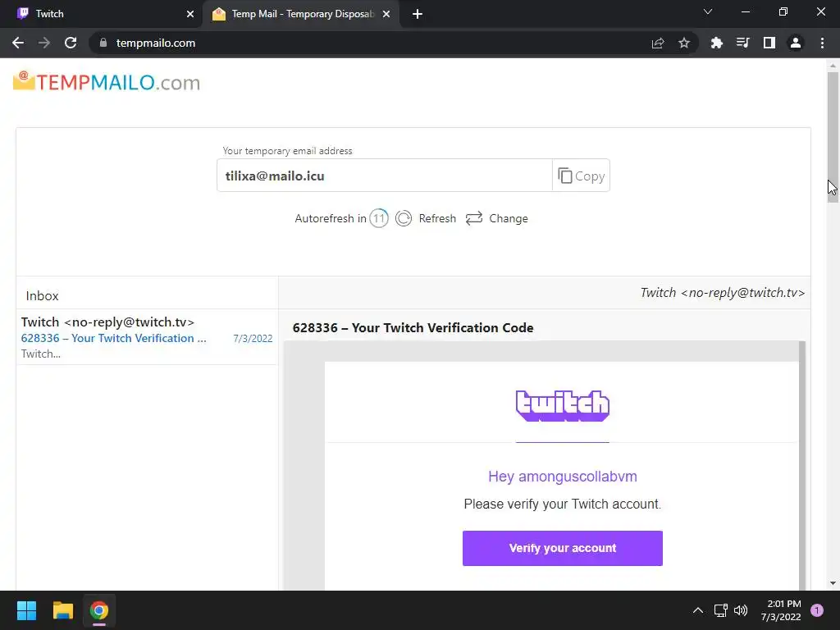Change the temporary email address
The height and width of the screenshot is (630, 840).
click(496, 218)
